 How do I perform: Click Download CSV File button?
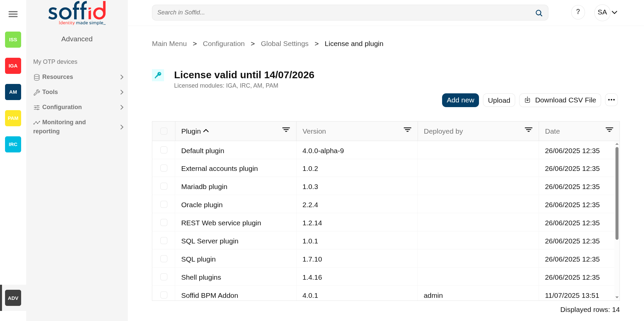pos(560,100)
